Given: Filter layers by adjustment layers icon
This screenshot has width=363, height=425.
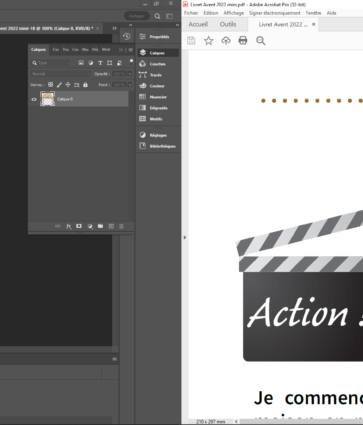Looking at the screenshot, I should tap(90, 63).
